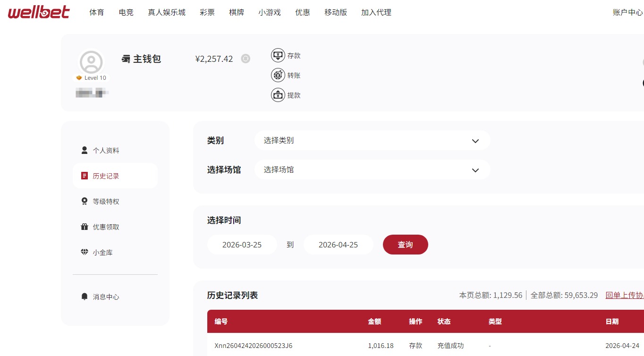Viewport: 644px width, 356px height.
Task: Open 账户中心 in the top bar
Action: pos(628,12)
